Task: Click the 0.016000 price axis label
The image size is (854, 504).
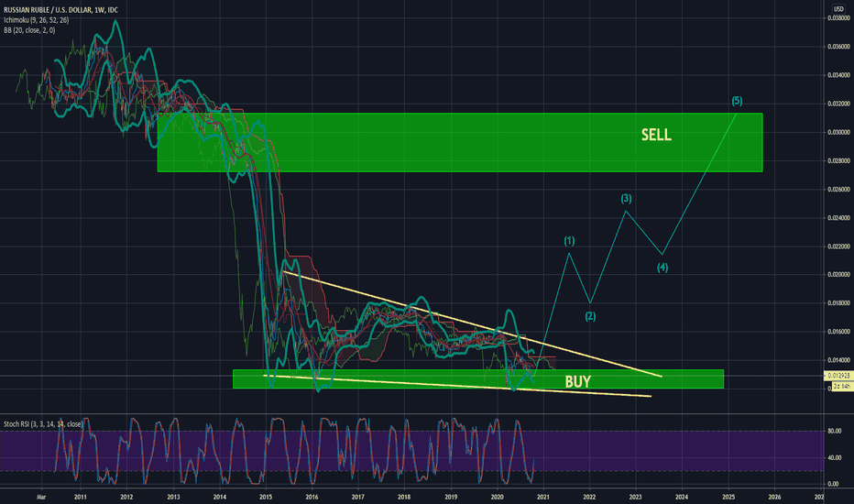Action: coord(838,332)
